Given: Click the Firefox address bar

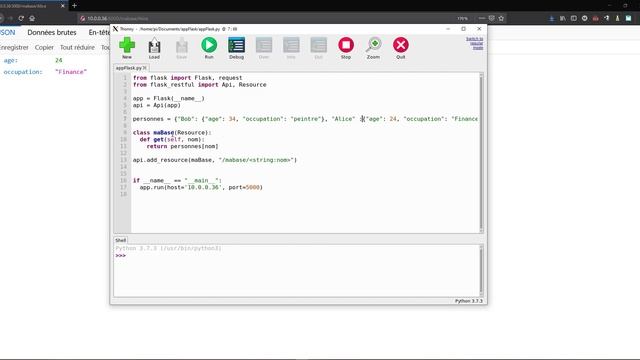Looking at the screenshot, I should 265,18.
